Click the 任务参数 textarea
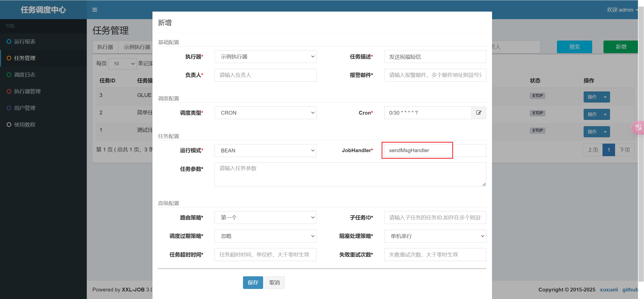Screen dimensions: 644x299 [x=350, y=174]
